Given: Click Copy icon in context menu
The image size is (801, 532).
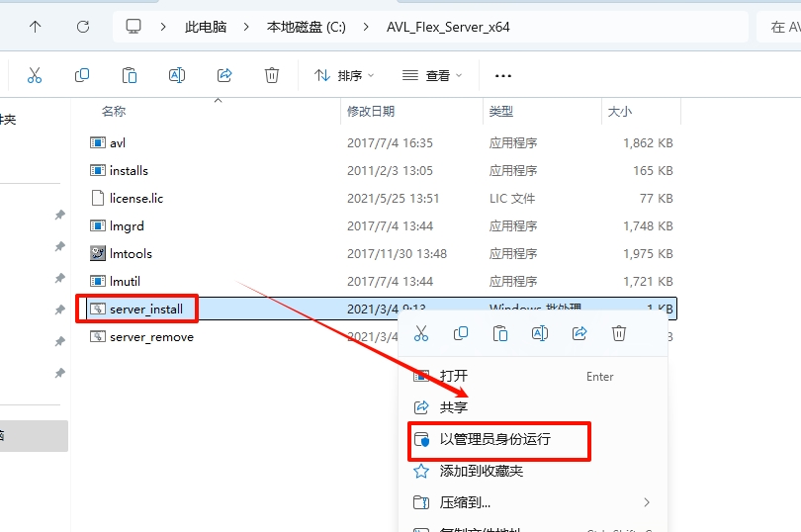Looking at the screenshot, I should (x=461, y=333).
